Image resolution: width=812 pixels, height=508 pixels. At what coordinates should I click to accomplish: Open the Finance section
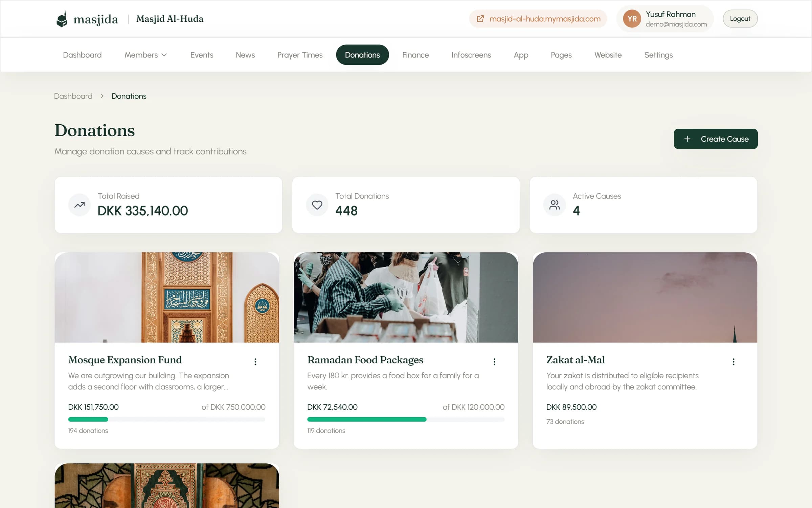(x=415, y=55)
